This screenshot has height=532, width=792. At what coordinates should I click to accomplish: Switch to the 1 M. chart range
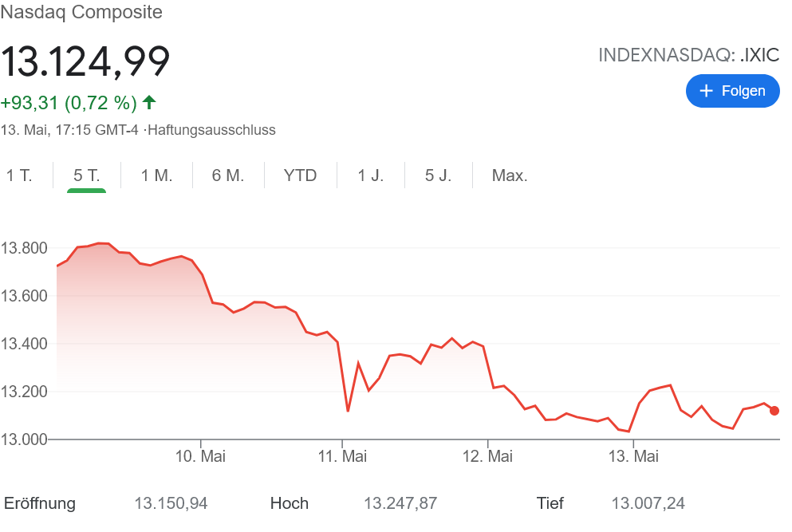(x=156, y=175)
